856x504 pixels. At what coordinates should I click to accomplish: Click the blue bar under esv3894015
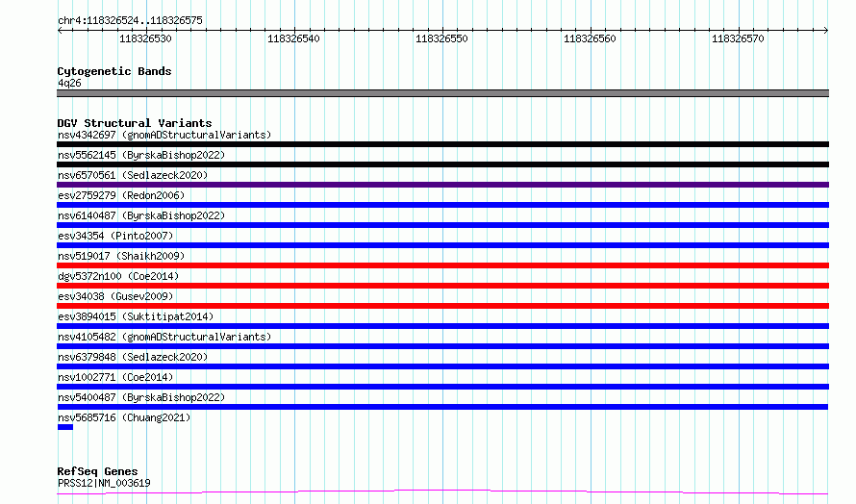tap(442, 326)
